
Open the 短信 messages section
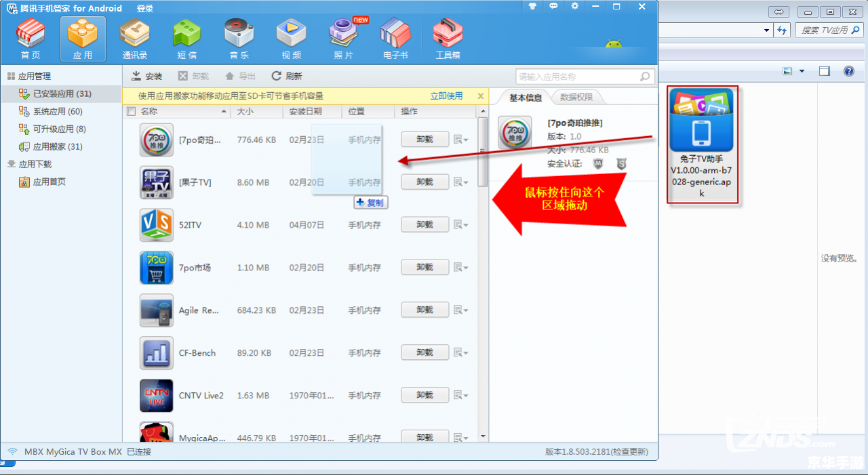point(187,39)
